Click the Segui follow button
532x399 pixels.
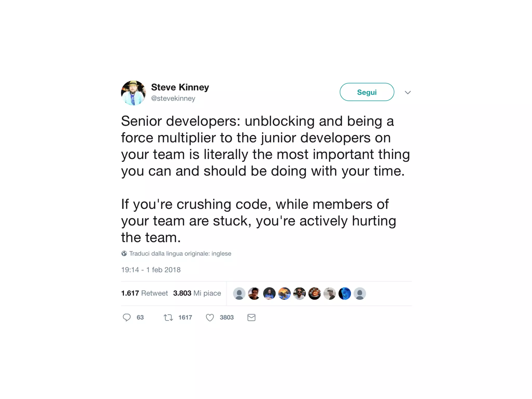367,92
